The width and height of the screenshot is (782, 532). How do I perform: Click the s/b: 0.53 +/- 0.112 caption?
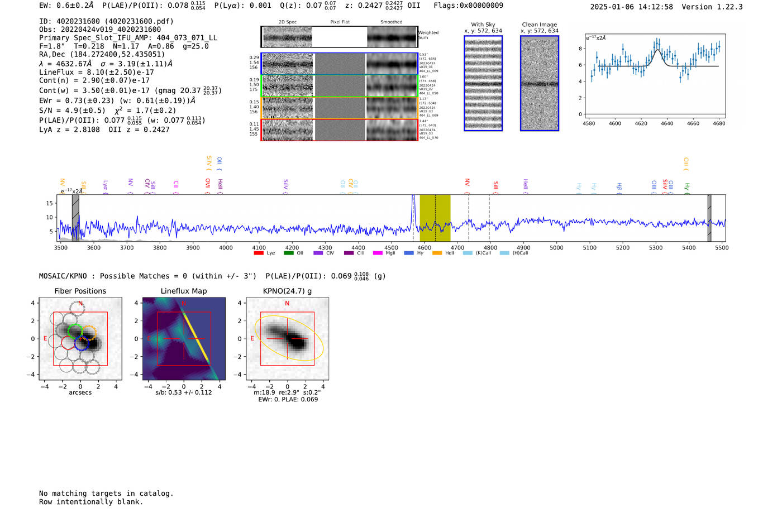point(184,392)
